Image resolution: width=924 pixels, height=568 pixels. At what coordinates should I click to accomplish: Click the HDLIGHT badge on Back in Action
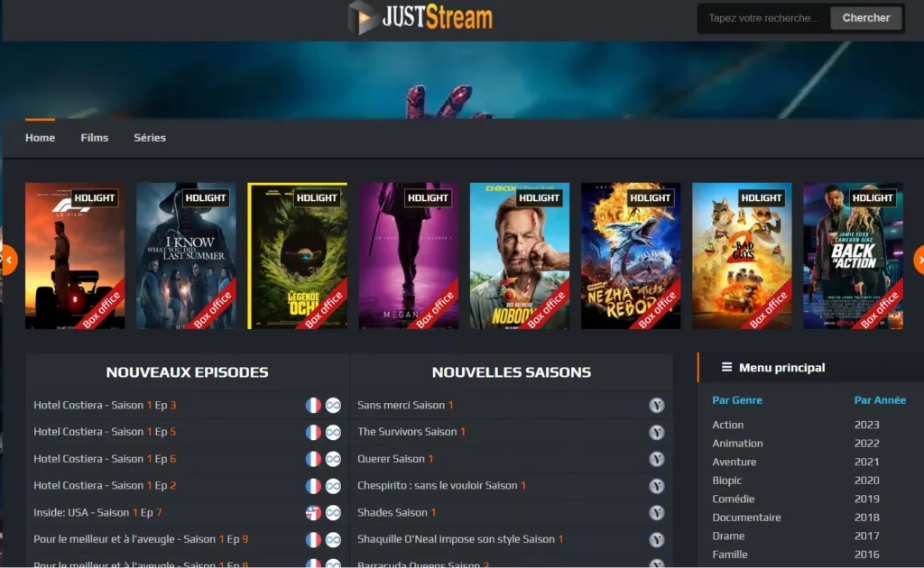click(x=873, y=197)
